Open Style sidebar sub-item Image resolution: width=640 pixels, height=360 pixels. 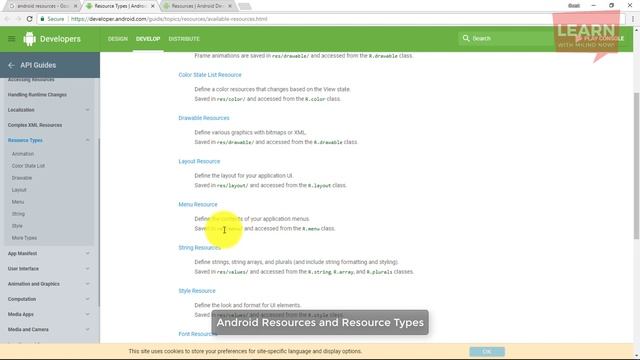pos(17,226)
